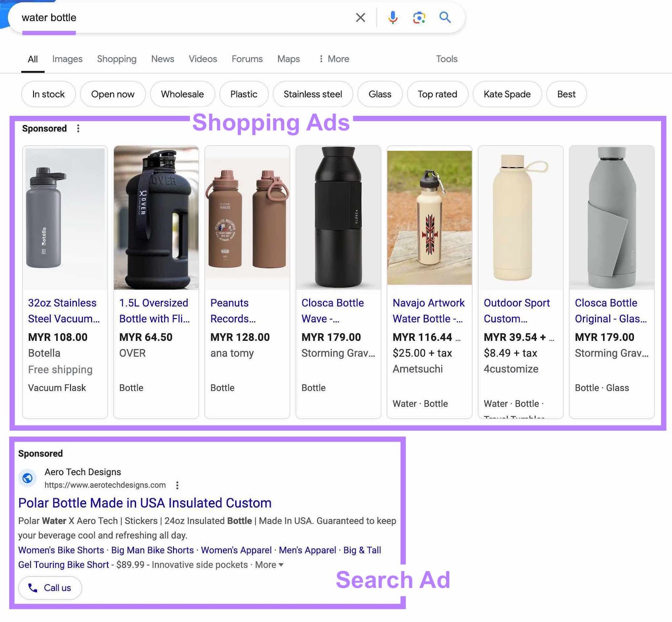Click the globe favicon beside Aero Tech Designs

tap(28, 478)
